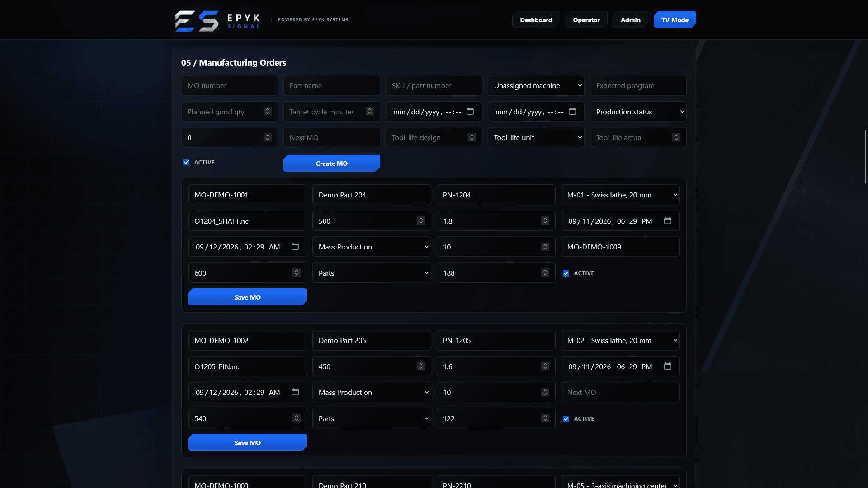Open the Tool-life unit dropdown
Screen dimensions: 868x488
[x=536, y=137]
